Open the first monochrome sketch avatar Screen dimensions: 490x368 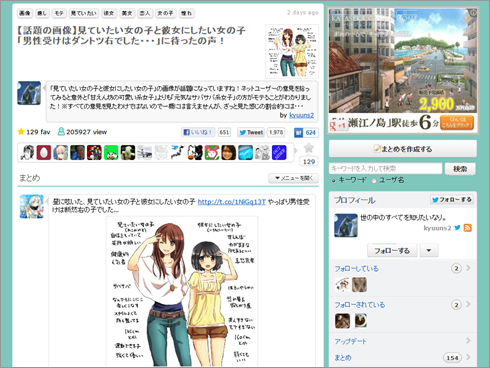click(x=27, y=152)
